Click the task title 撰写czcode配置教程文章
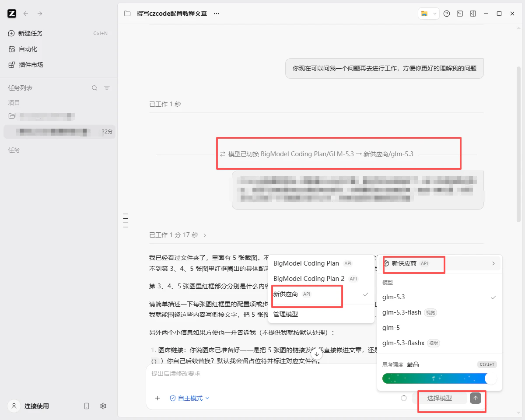This screenshot has height=420, width=525. point(171,14)
